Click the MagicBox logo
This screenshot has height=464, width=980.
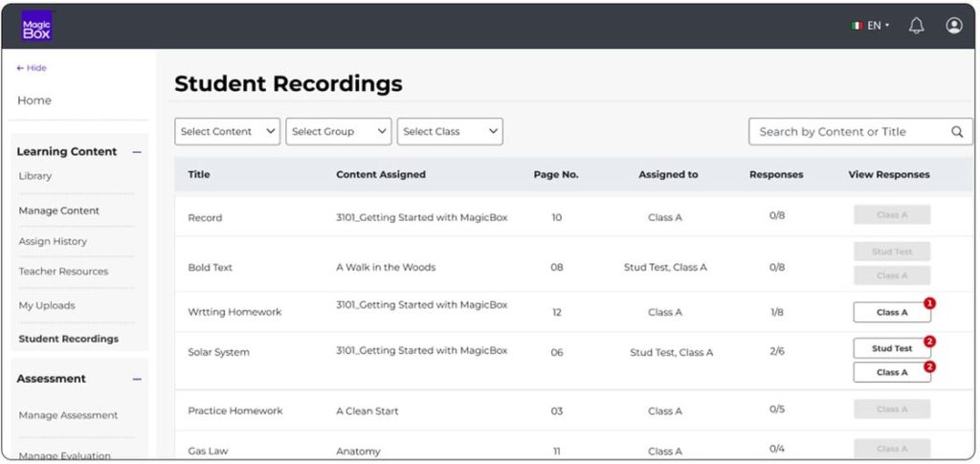pos(37,26)
